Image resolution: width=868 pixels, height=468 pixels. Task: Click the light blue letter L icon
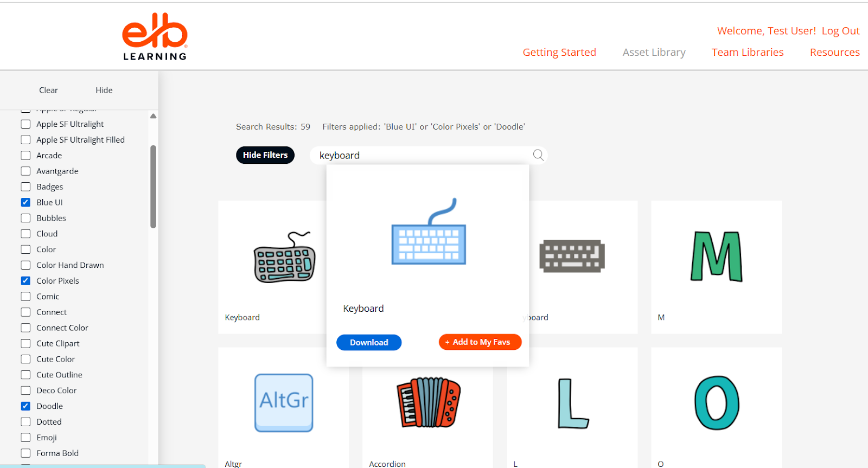click(x=572, y=403)
